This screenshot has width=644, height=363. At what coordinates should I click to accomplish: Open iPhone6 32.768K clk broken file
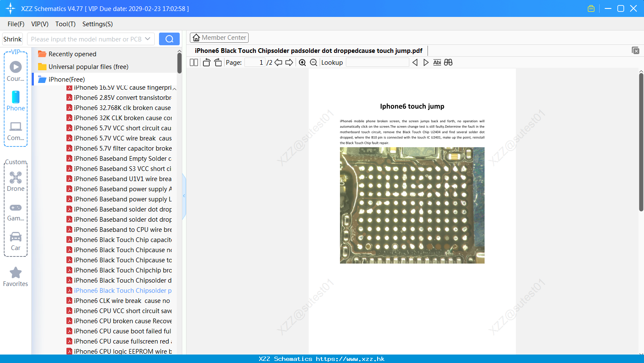click(119, 108)
